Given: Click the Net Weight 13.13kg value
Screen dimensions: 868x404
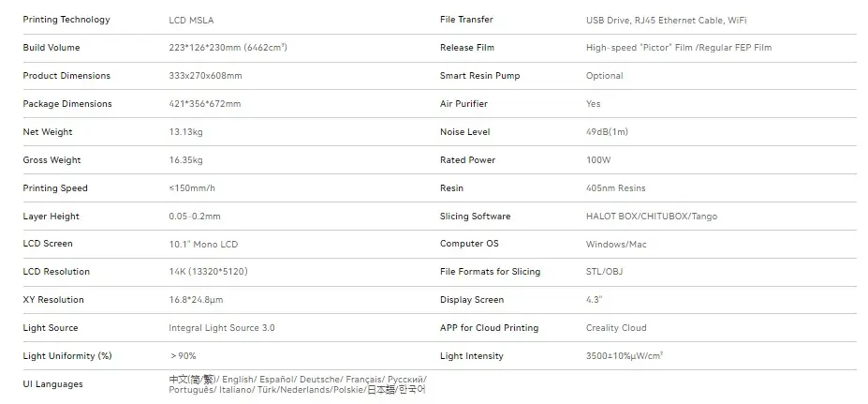Looking at the screenshot, I should pyautogui.click(x=185, y=132).
